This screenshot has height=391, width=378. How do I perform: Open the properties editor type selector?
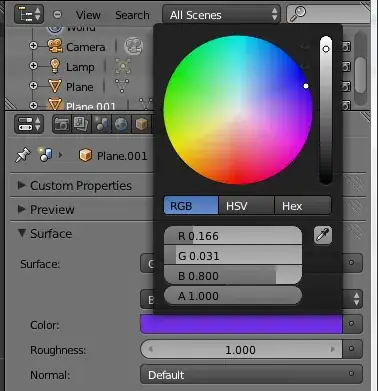(29, 124)
